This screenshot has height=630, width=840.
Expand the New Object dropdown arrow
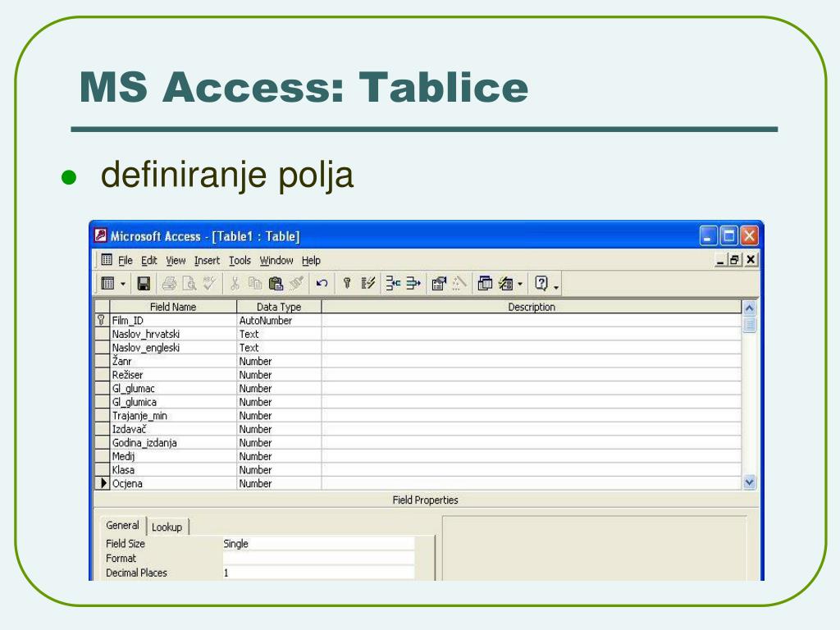click(x=519, y=283)
